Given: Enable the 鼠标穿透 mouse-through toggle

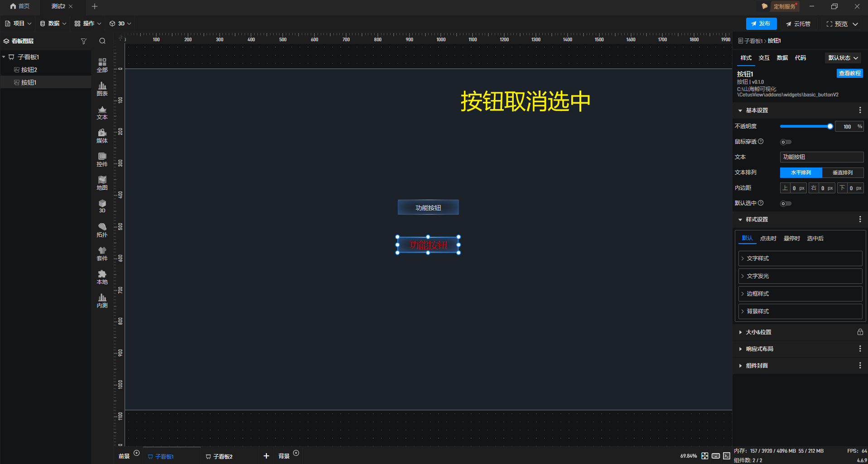Looking at the screenshot, I should click(x=786, y=142).
